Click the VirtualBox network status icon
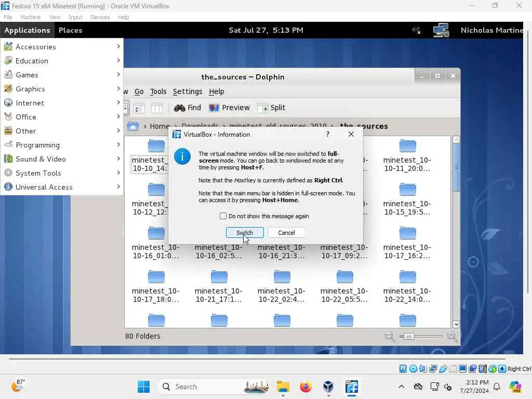Screen dimensions: 532x399 433,369
